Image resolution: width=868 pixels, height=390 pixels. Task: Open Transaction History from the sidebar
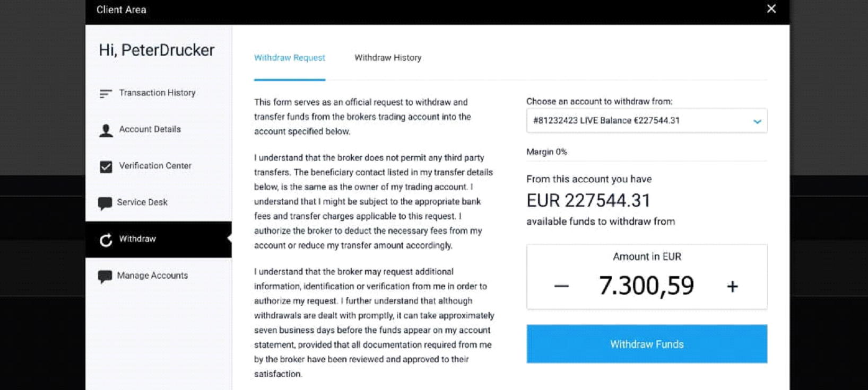[x=157, y=93]
